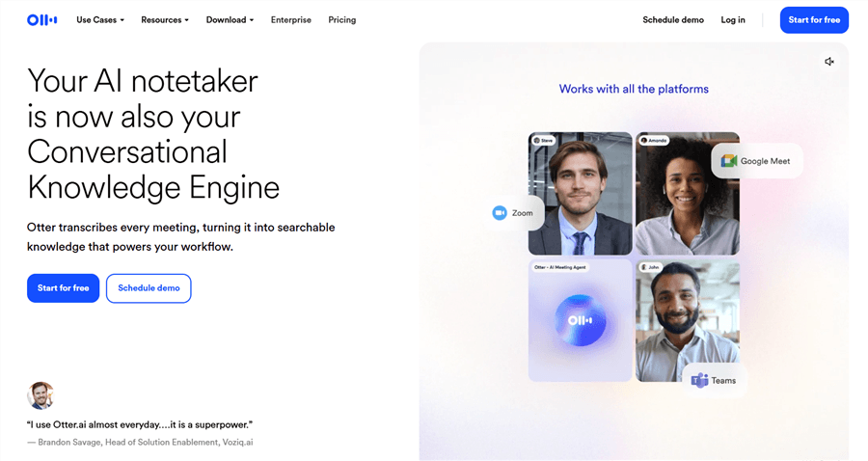
Task: Click the Google Meet icon badge
Action: click(x=728, y=161)
